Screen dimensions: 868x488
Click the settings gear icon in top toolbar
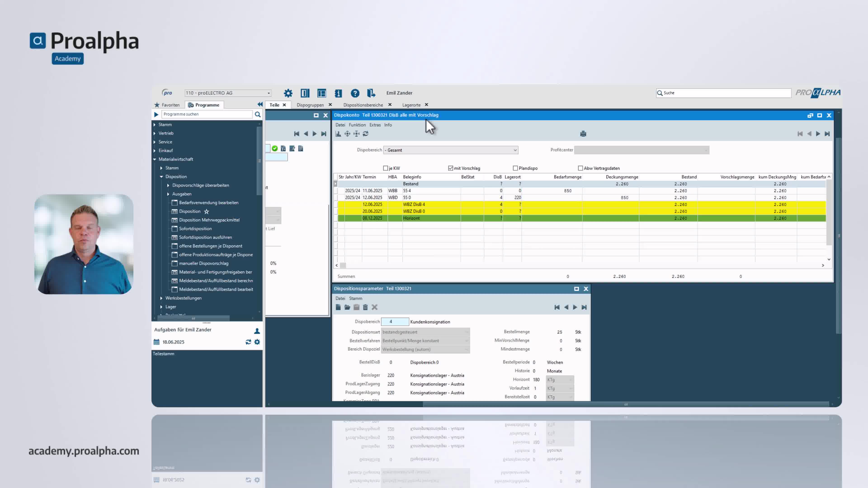pos(288,93)
